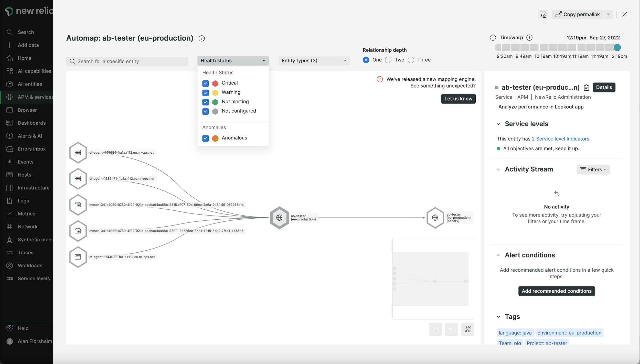The height and width of the screenshot is (364, 640).
Task: Uncheck the Anomalous anomalies checkbox
Action: tap(205, 138)
